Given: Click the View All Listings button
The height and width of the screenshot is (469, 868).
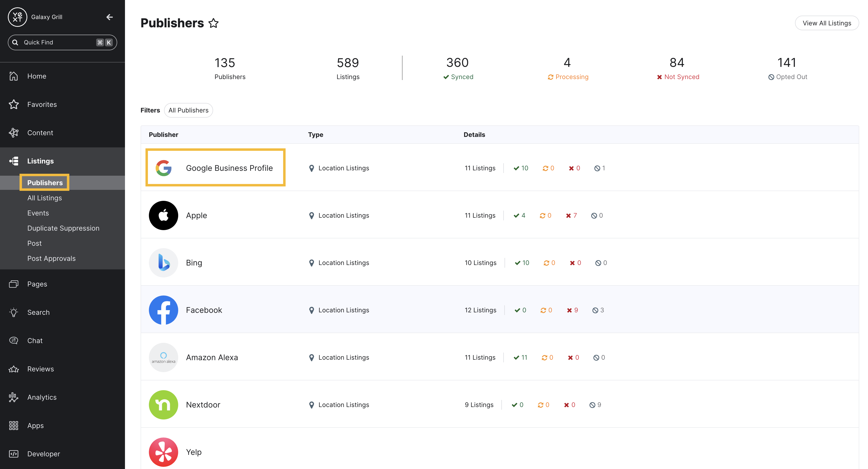Looking at the screenshot, I should (x=827, y=23).
